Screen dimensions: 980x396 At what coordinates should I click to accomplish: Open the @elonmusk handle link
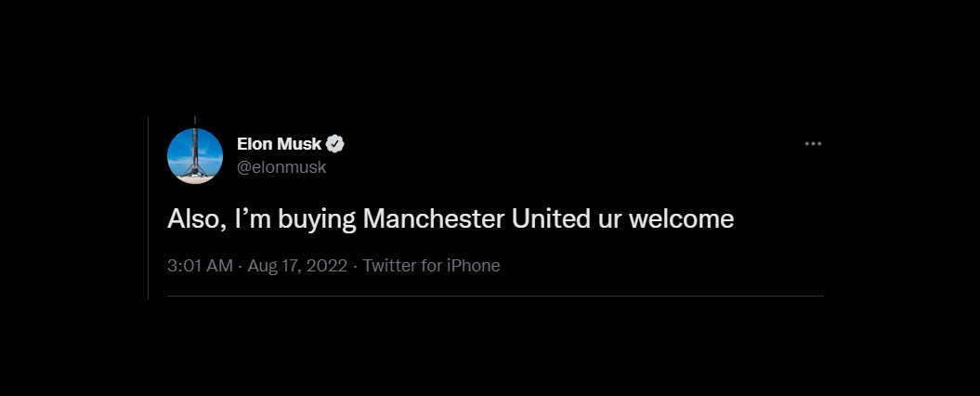281,167
